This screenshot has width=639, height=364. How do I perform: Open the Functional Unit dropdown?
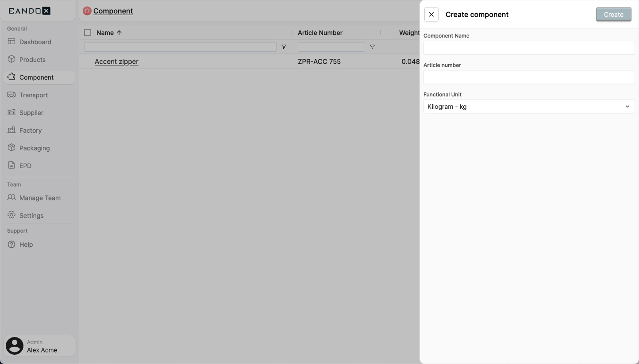click(529, 106)
